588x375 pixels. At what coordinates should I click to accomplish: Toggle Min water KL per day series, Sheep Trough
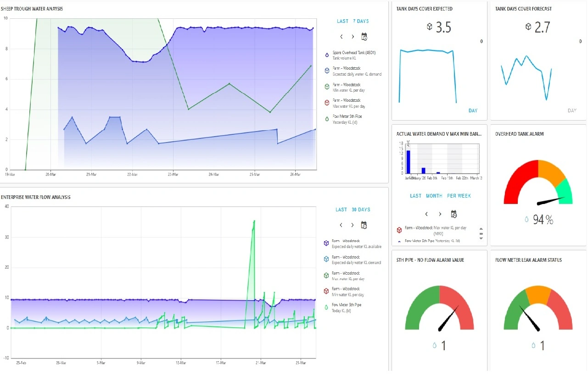pos(349,87)
